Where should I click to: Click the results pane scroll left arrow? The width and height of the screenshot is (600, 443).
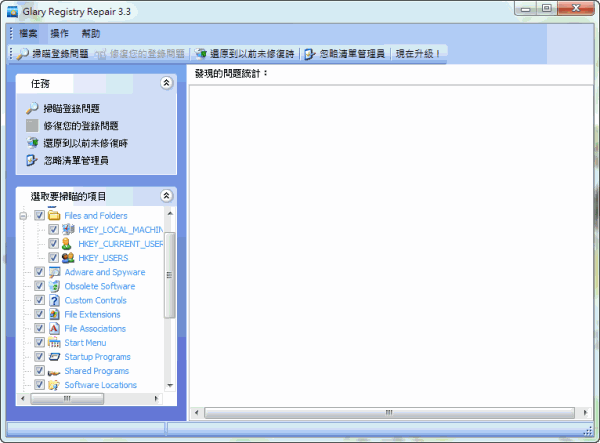tap(197, 412)
